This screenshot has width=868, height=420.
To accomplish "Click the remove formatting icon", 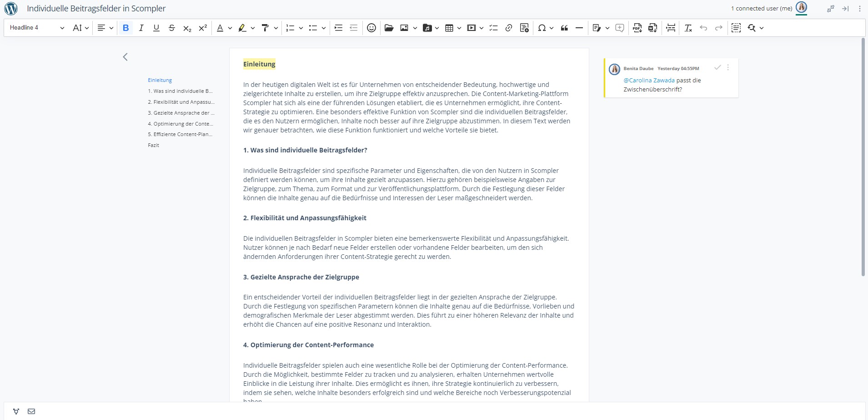I will tap(688, 28).
